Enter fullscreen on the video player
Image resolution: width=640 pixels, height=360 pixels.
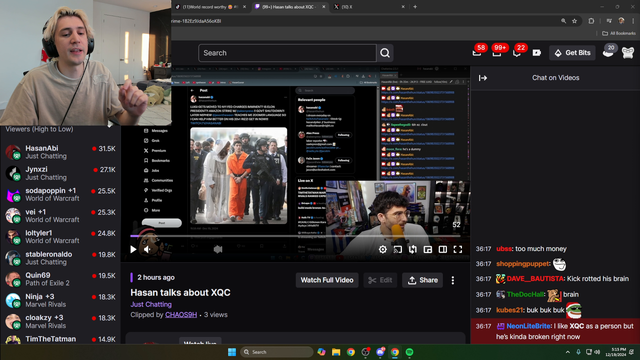pos(458,249)
